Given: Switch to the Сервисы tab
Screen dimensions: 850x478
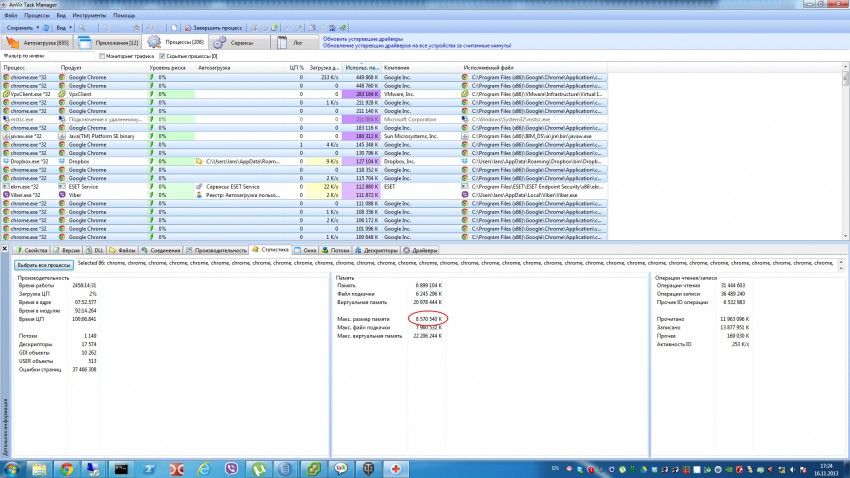Looking at the screenshot, I should [x=241, y=44].
